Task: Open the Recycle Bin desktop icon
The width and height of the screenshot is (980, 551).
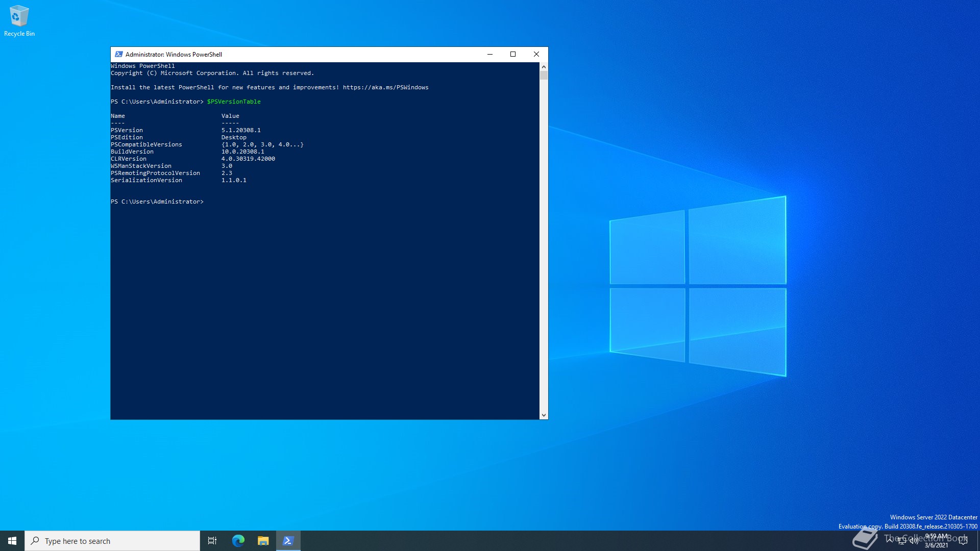Action: coord(19,21)
